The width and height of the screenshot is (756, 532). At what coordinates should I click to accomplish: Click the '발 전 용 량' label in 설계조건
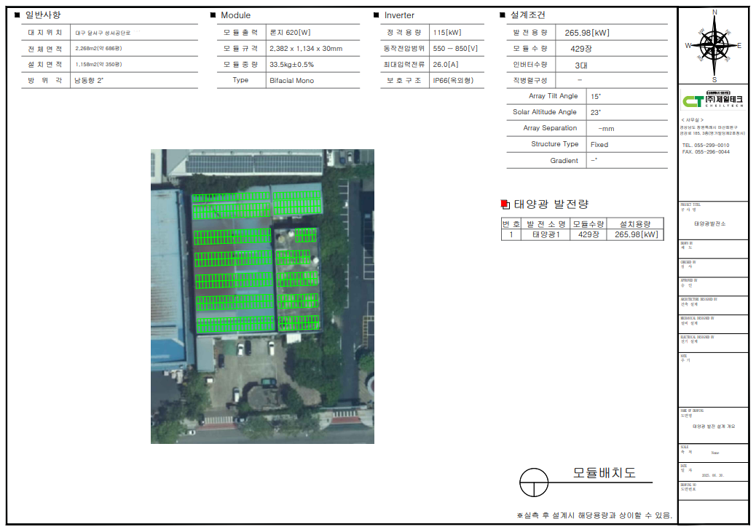(530, 32)
